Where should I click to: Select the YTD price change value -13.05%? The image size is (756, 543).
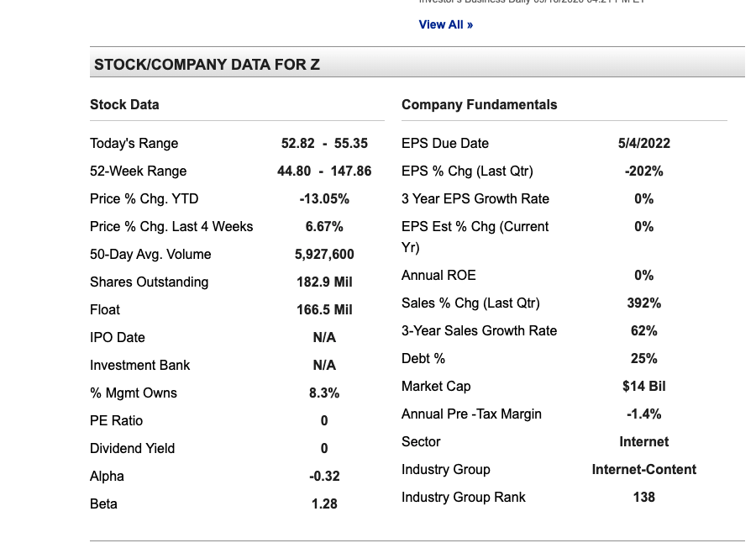tap(324, 199)
